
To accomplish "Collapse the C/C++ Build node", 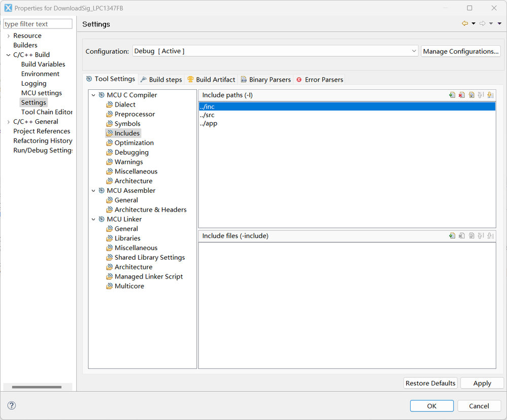I will [x=9, y=55].
